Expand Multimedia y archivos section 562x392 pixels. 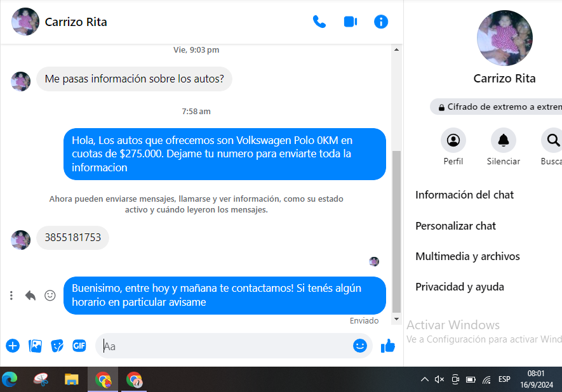(467, 256)
